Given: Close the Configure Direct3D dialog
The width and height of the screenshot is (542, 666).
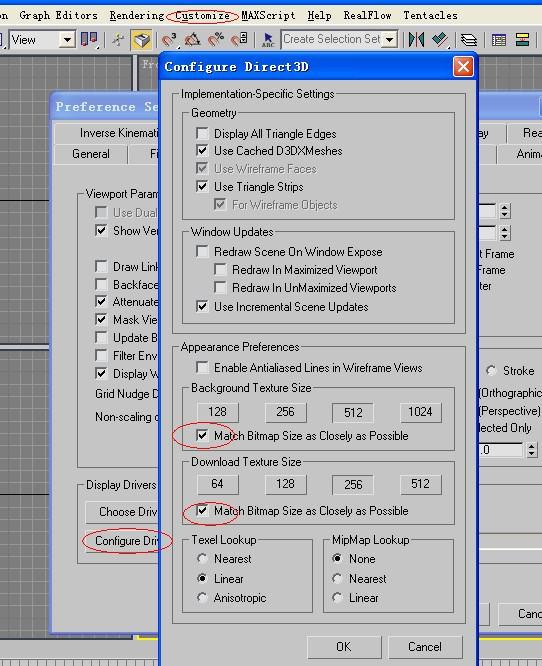Looking at the screenshot, I should coord(463,67).
